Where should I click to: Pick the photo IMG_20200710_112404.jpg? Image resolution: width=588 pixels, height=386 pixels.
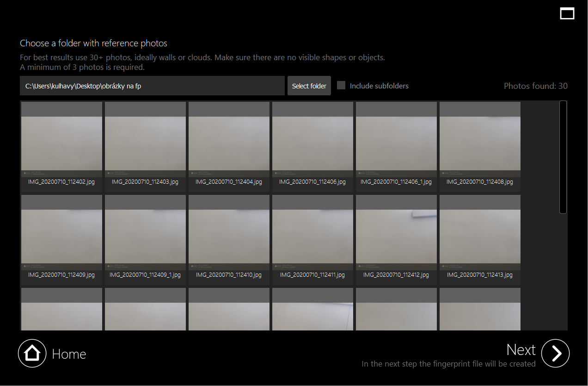[229, 143]
